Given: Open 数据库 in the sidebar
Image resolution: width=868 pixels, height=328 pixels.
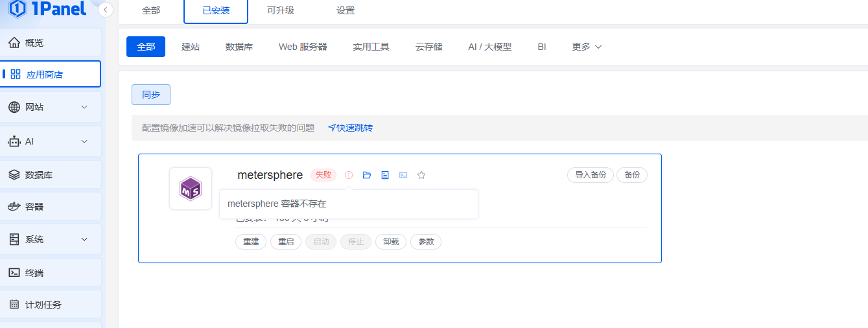Looking at the screenshot, I should (x=51, y=174).
